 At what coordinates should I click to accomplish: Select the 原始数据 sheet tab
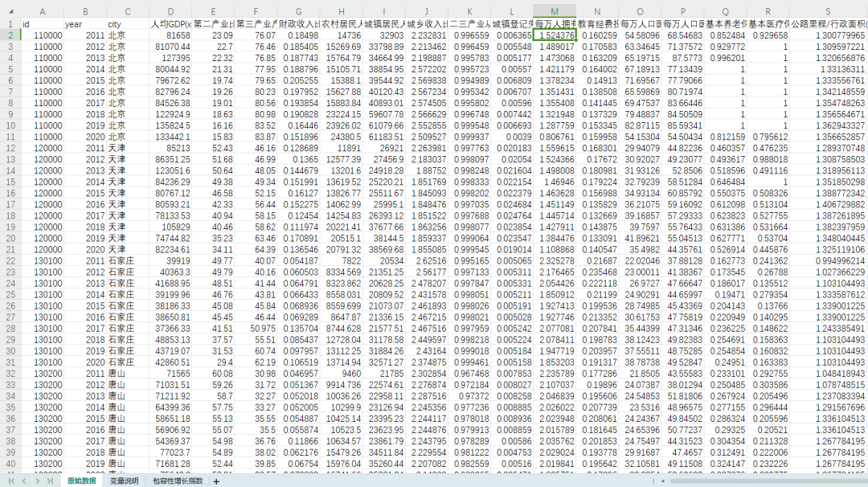pos(81,481)
